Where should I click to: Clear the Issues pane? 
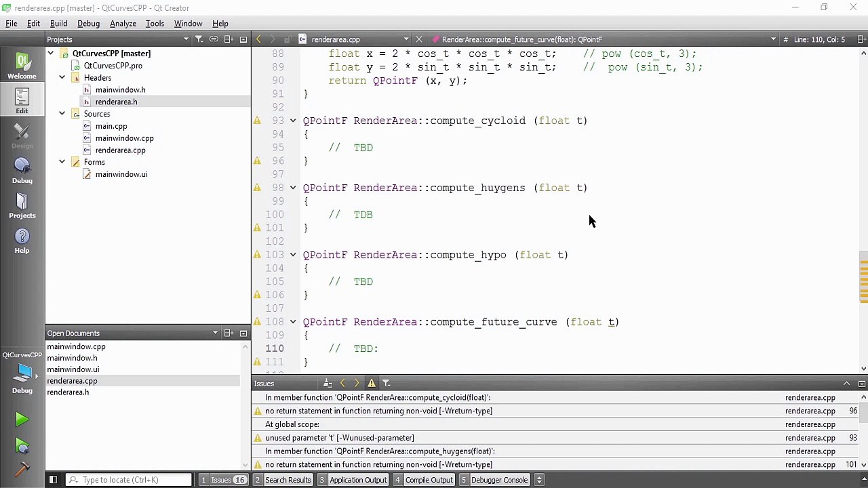pos(328,384)
